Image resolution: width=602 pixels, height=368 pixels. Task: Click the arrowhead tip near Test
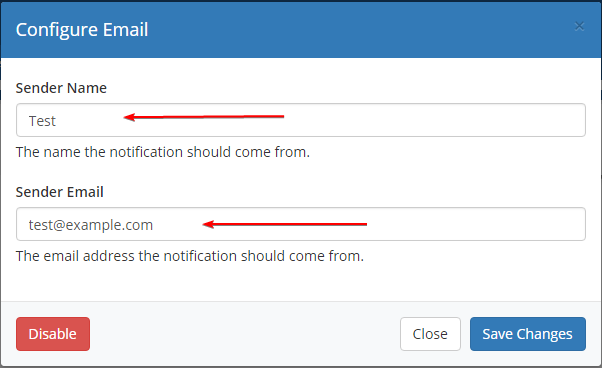[x=128, y=117]
